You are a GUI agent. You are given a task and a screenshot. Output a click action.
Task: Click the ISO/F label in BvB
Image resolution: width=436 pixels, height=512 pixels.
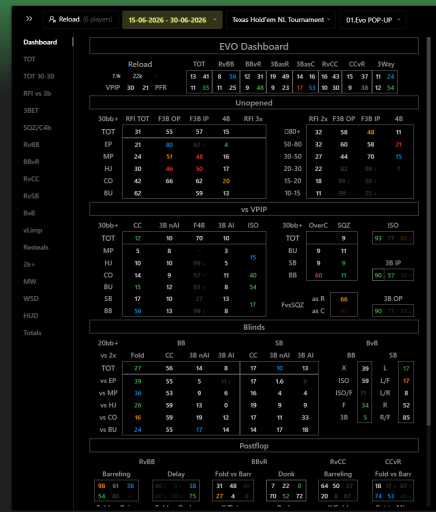coord(344,393)
